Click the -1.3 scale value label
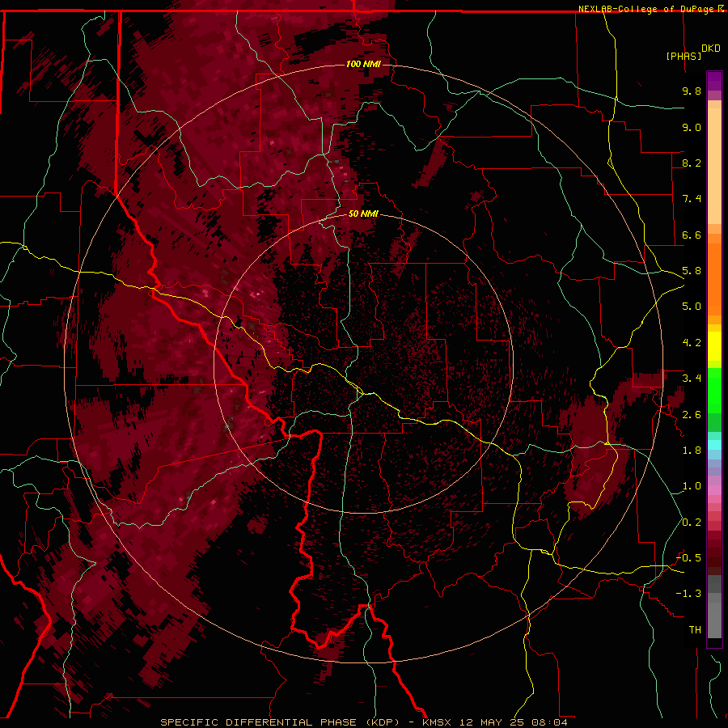 click(x=688, y=594)
